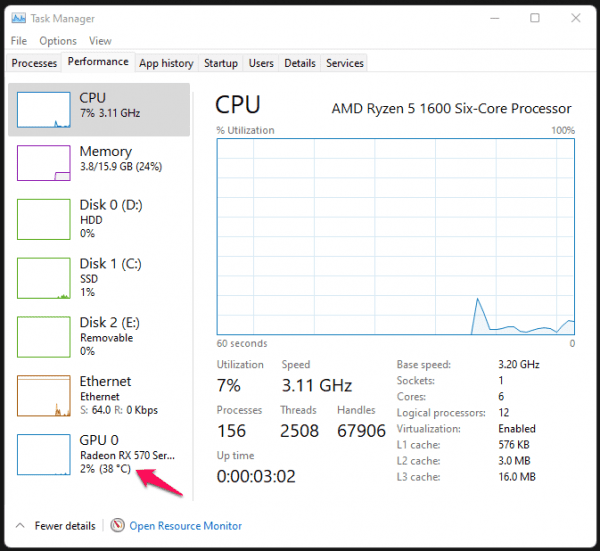Switch to the App history tab

click(166, 63)
